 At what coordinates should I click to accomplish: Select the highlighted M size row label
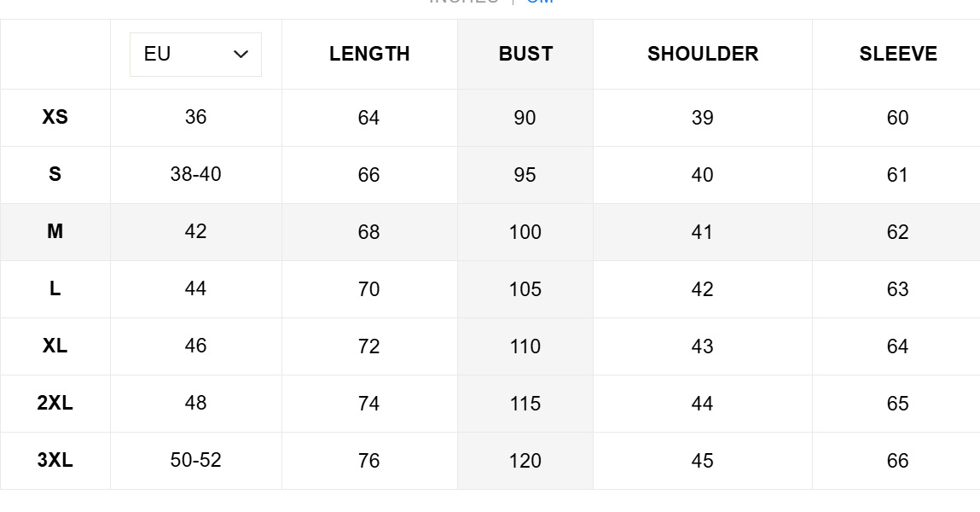(x=55, y=231)
